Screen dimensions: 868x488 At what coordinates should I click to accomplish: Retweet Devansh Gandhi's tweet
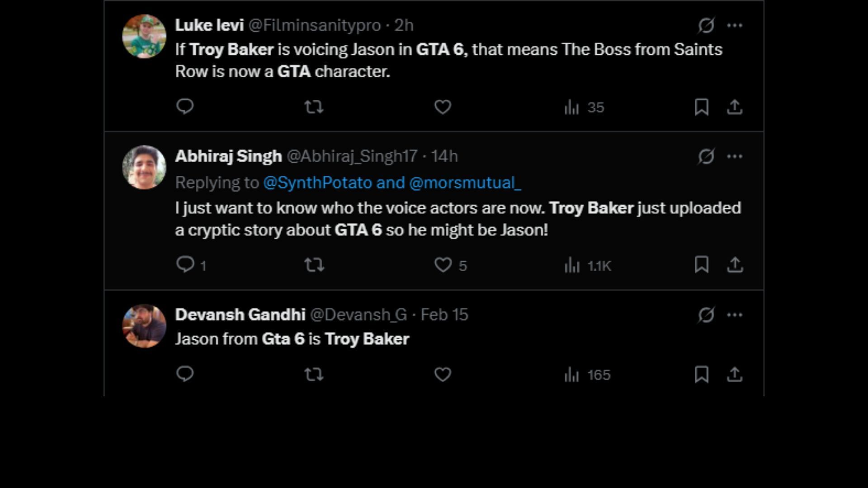[x=313, y=375]
